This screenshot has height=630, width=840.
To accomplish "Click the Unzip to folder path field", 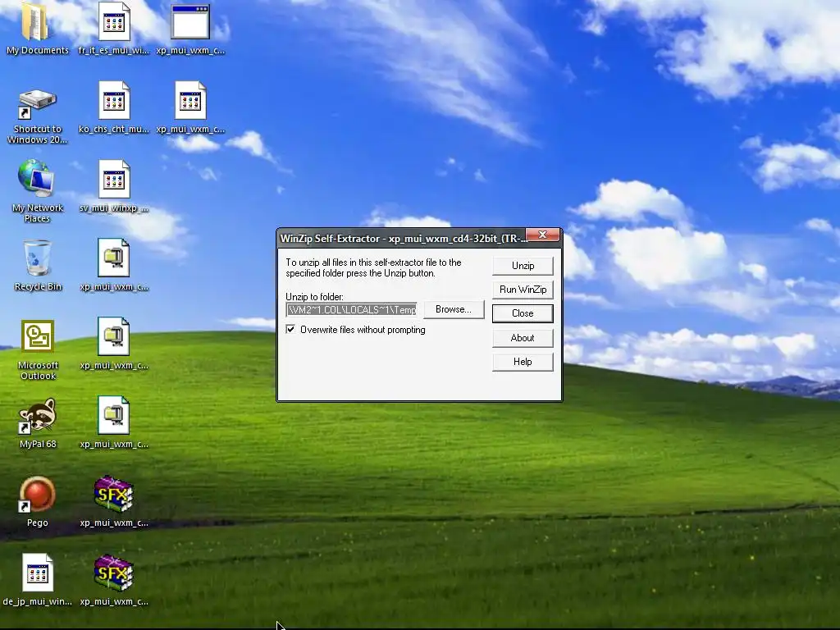I will [351, 309].
